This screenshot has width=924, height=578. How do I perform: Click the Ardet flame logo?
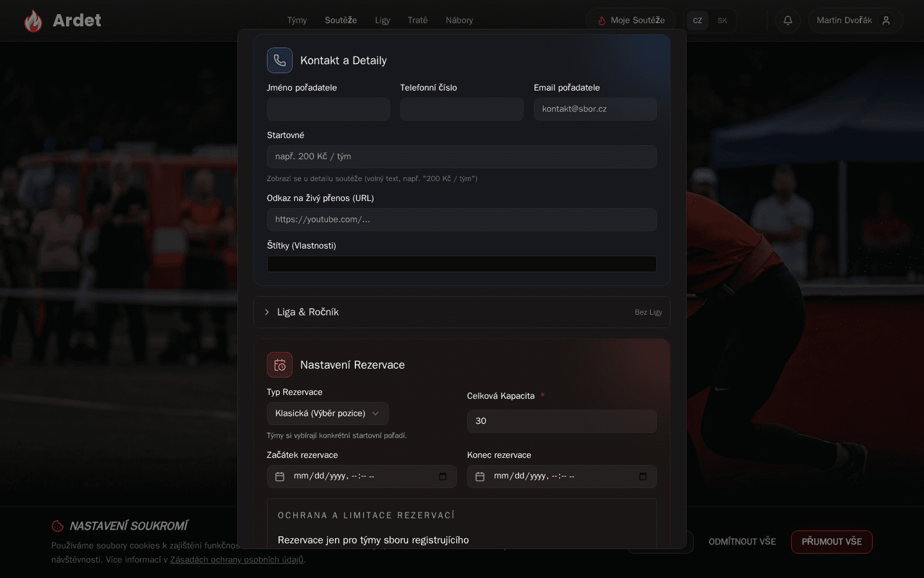pyautogui.click(x=33, y=21)
